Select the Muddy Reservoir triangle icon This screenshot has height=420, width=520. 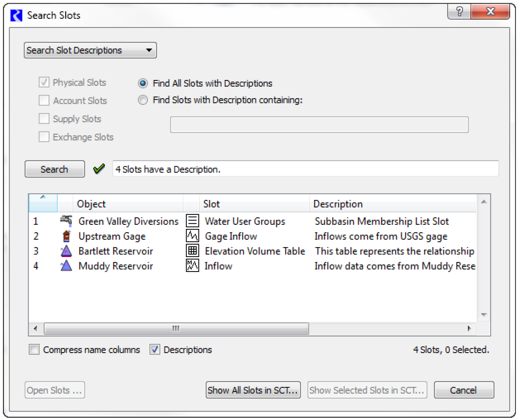coord(66,266)
